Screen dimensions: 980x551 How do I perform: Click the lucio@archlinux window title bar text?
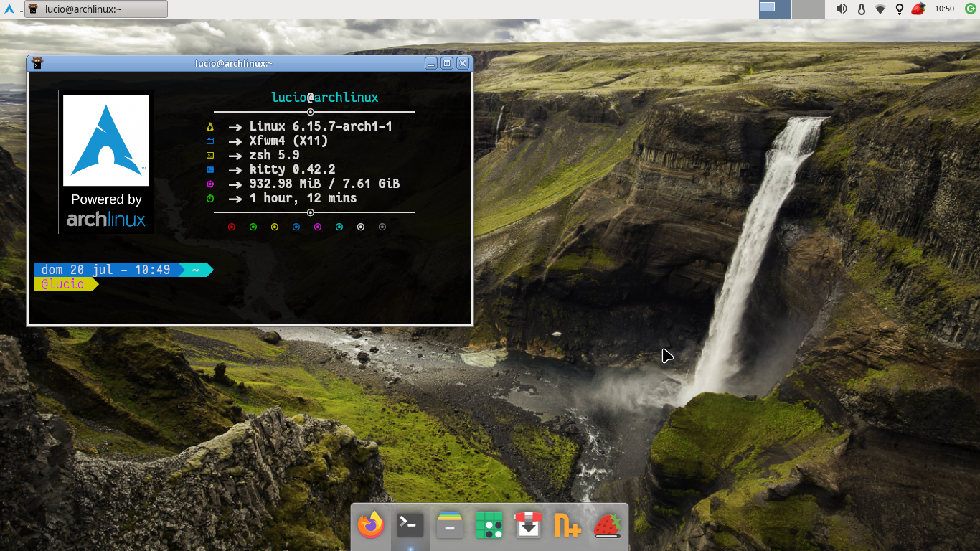(234, 63)
